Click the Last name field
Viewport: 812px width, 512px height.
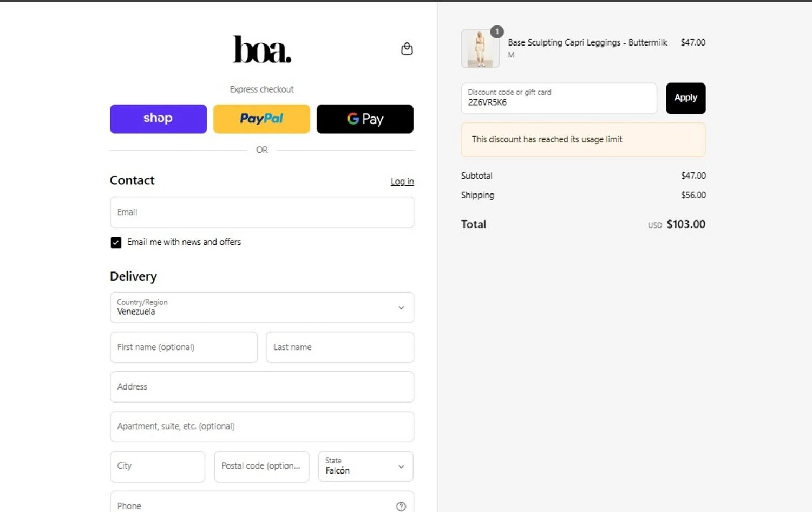tap(340, 347)
